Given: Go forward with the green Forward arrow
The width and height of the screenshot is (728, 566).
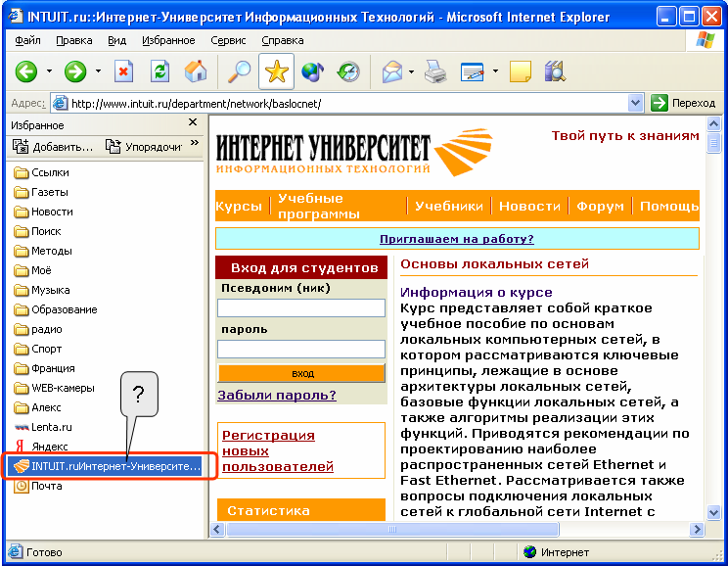Looking at the screenshot, I should click(75, 72).
